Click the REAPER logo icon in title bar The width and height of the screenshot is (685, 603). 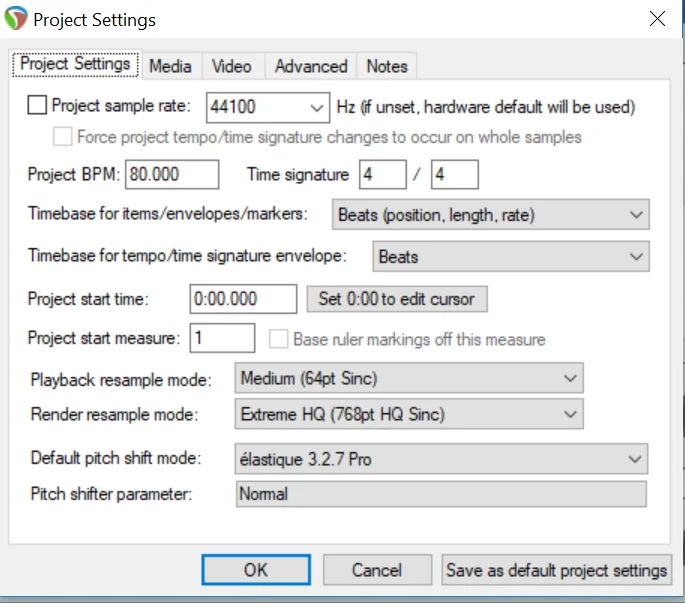[x=16, y=18]
